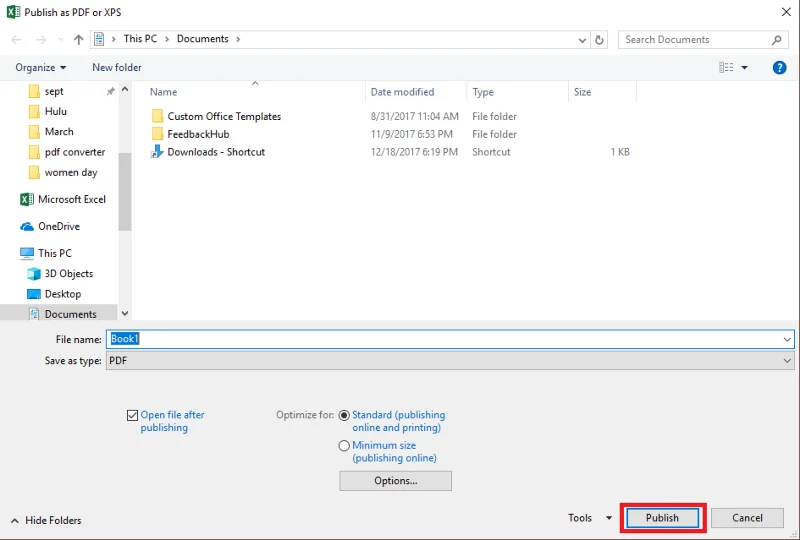Select Minimum size optimization option
Viewport: 800px width, 540px height.
click(345, 446)
